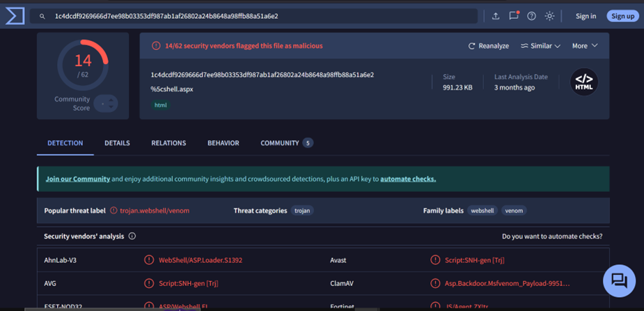Click the Asp.Backdoor.Msfvenom_Payload result
The width and height of the screenshot is (644, 311).
[508, 283]
